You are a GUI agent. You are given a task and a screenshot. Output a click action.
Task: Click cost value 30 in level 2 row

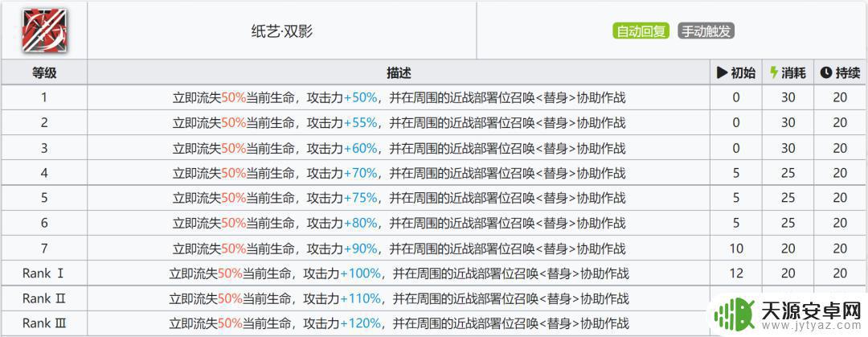coord(788,123)
